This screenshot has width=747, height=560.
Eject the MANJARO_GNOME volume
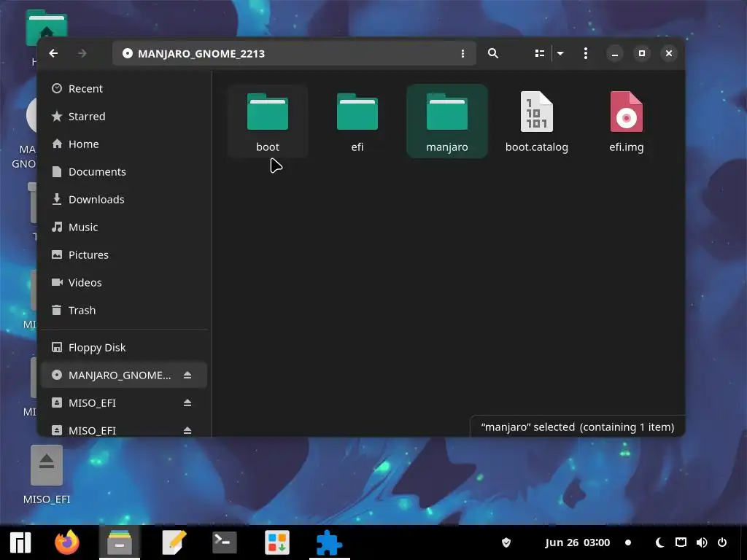(x=187, y=376)
